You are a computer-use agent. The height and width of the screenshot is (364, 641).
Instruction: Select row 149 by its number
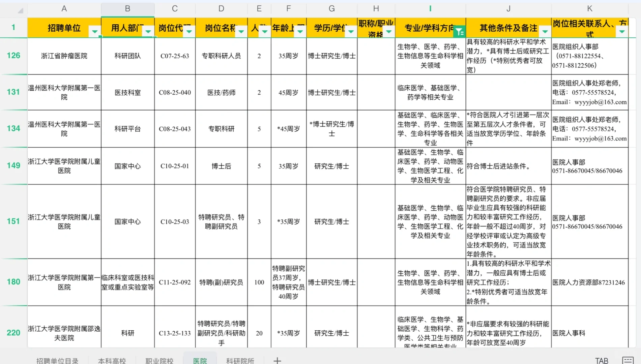click(13, 165)
